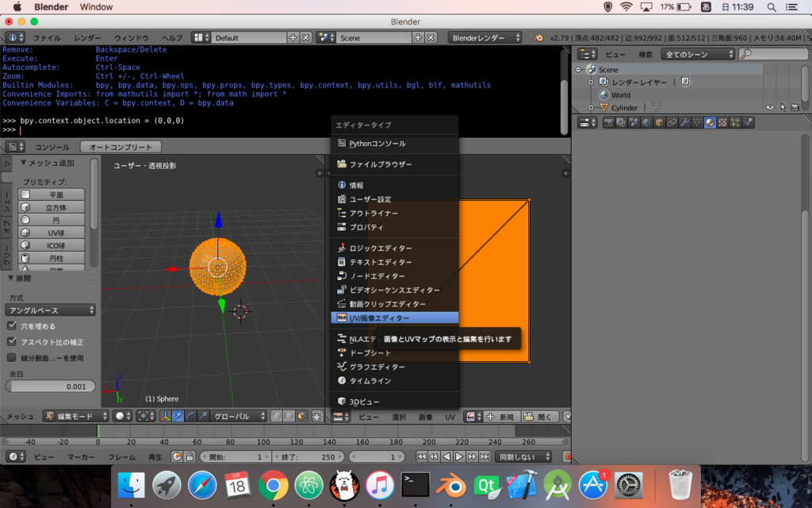Click the scale manipulator icon
812x508 pixels.
click(x=203, y=416)
